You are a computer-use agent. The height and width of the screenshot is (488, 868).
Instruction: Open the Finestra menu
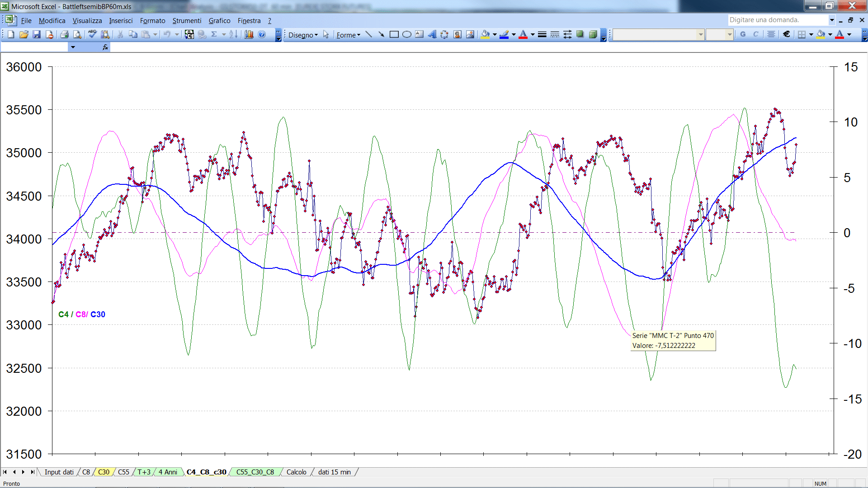(x=249, y=21)
